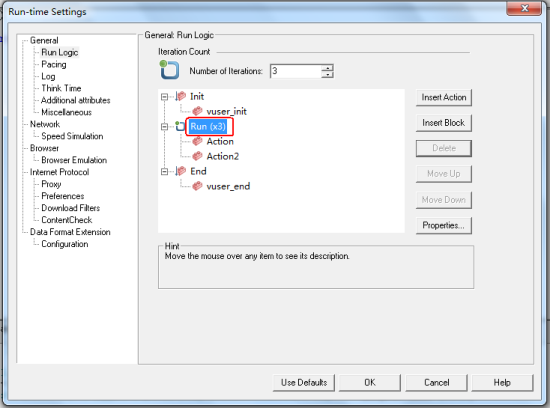Image resolution: width=550 pixels, height=408 pixels.
Task: Click the Insert Action button
Action: pyautogui.click(x=444, y=97)
